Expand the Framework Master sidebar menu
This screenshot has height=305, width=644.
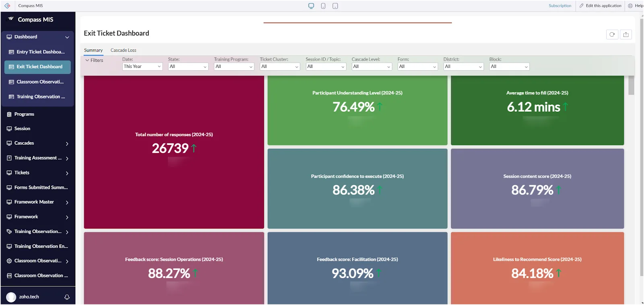point(67,203)
